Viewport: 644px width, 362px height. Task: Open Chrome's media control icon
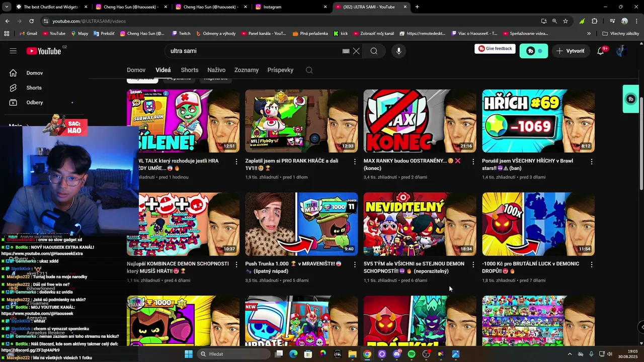612,21
